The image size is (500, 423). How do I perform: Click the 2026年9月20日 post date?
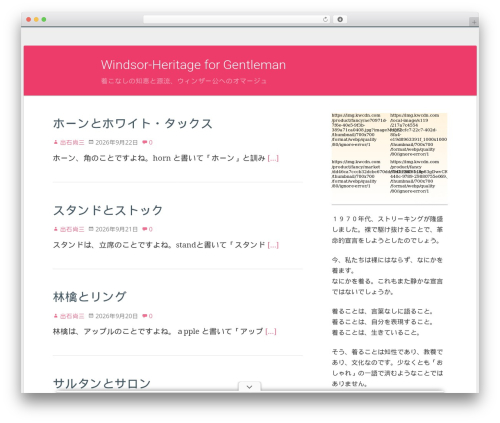pyautogui.click(x=116, y=316)
